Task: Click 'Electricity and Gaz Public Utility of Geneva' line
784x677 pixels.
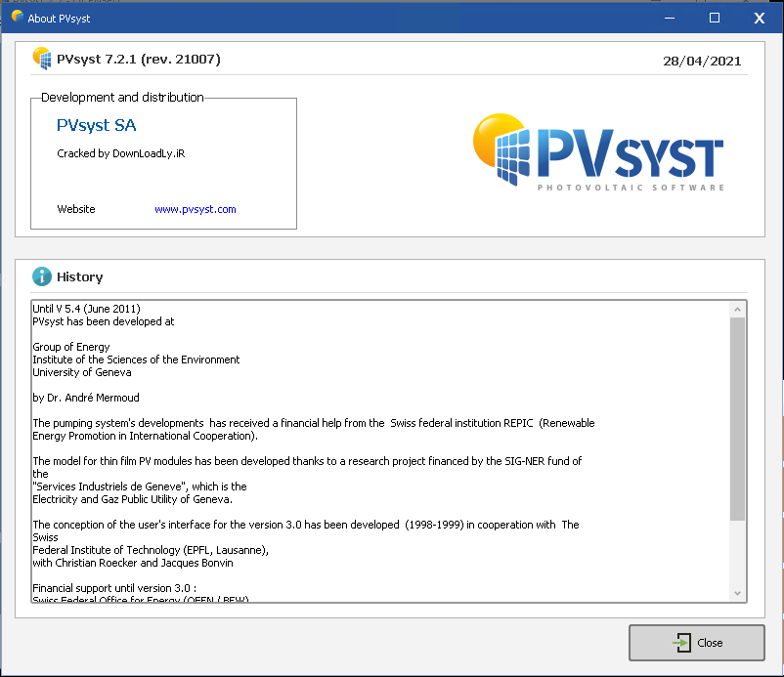Action: point(133,499)
